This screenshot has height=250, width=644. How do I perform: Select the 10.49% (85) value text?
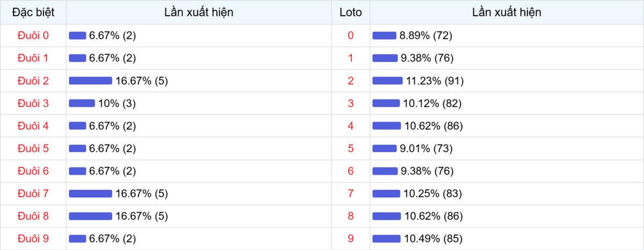[x=433, y=239]
